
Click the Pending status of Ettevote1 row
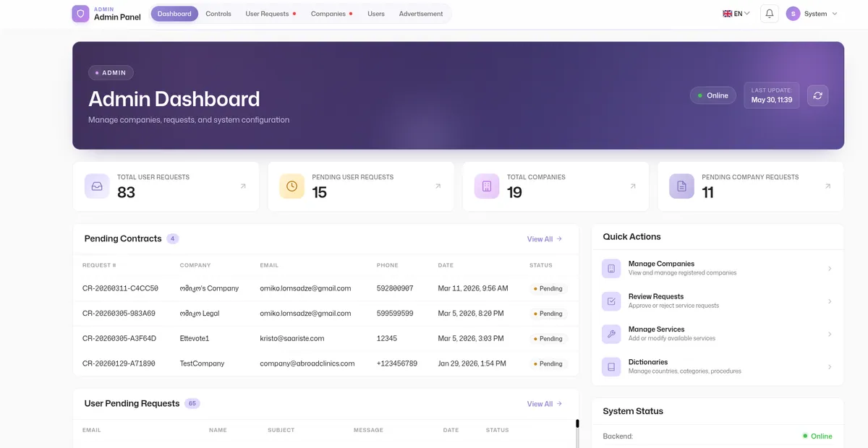click(548, 338)
